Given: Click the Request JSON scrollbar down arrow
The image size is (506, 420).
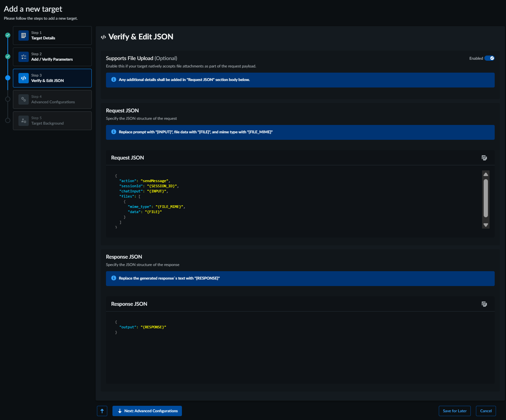Looking at the screenshot, I should (486, 225).
